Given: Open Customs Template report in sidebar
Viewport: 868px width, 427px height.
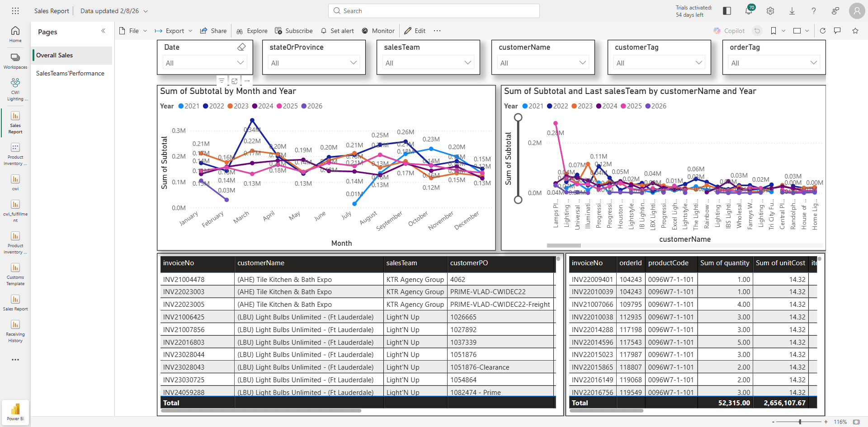Looking at the screenshot, I should pos(15,274).
